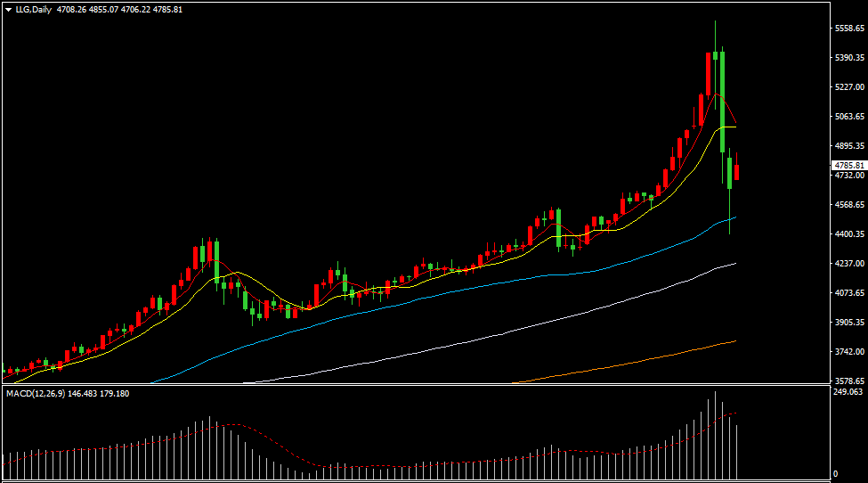Viewport: 868px width, 483px height.
Task: Click the 4568.65 price axis label
Action: pos(849,204)
